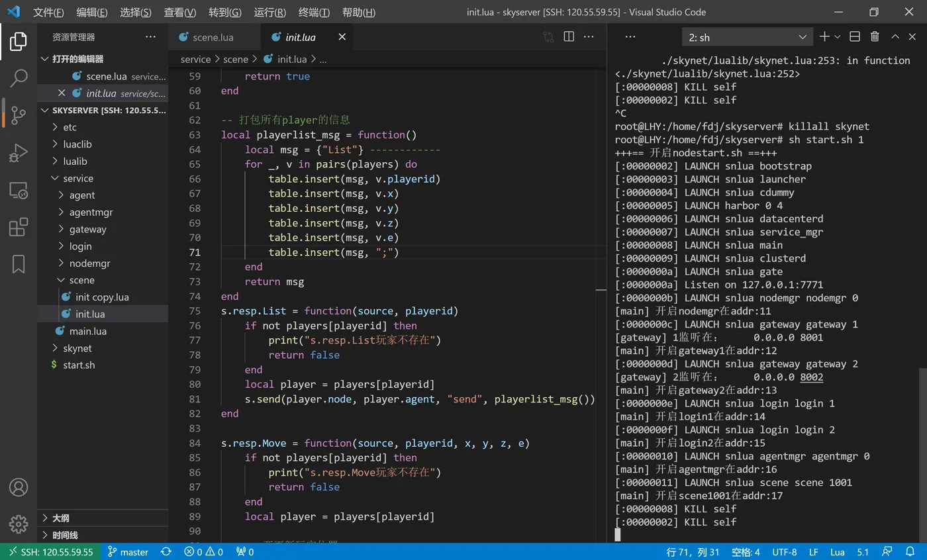
Task: Maximize the terminal panel with up chevron
Action: coord(895,37)
